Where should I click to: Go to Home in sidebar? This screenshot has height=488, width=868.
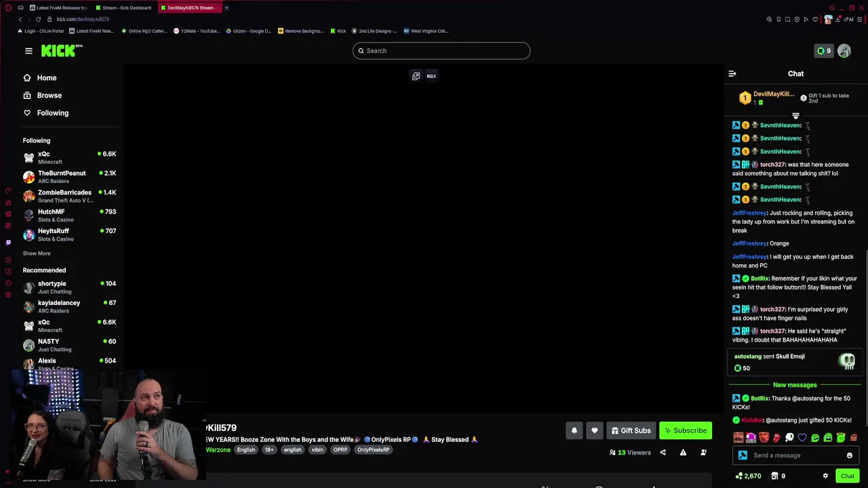pos(40,78)
